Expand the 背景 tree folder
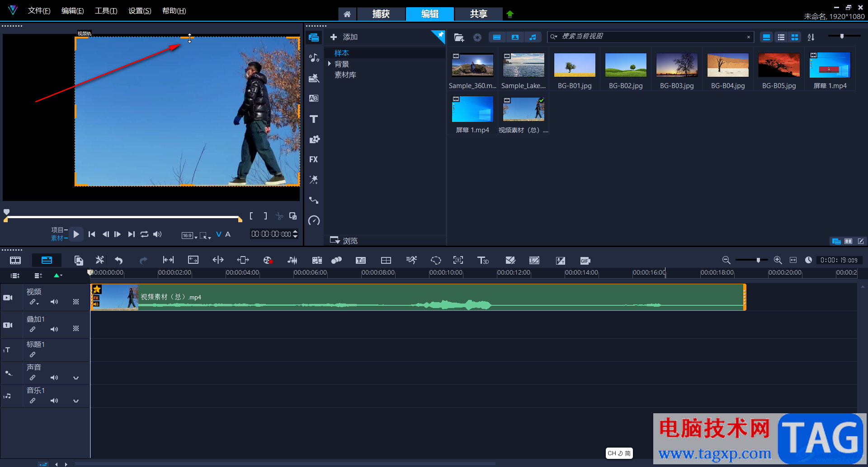This screenshot has height=467, width=868. 330,64
